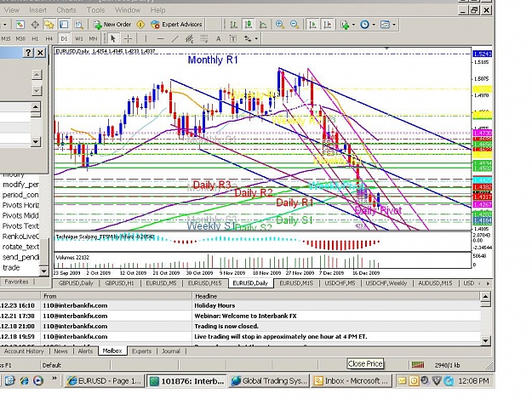Select the Text Label tool

point(233,38)
